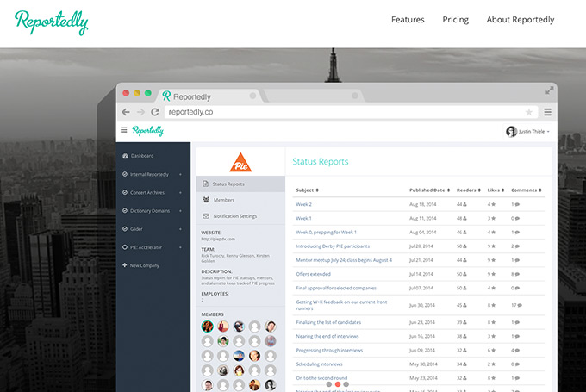Open the Status Reports section
Image resolution: width=586 pixels, height=392 pixels.
pyautogui.click(x=240, y=184)
